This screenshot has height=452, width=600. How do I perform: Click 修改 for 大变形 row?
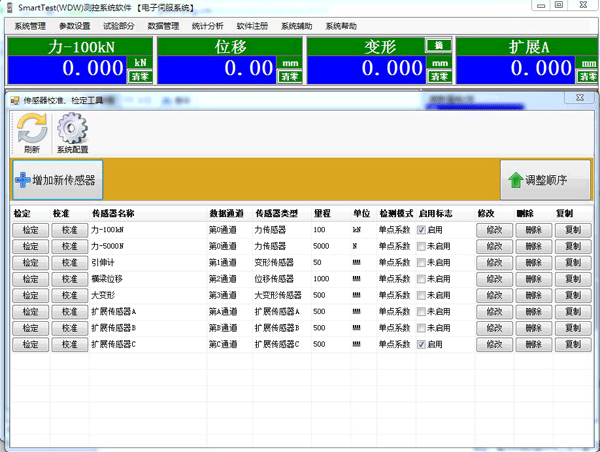tap(494, 295)
